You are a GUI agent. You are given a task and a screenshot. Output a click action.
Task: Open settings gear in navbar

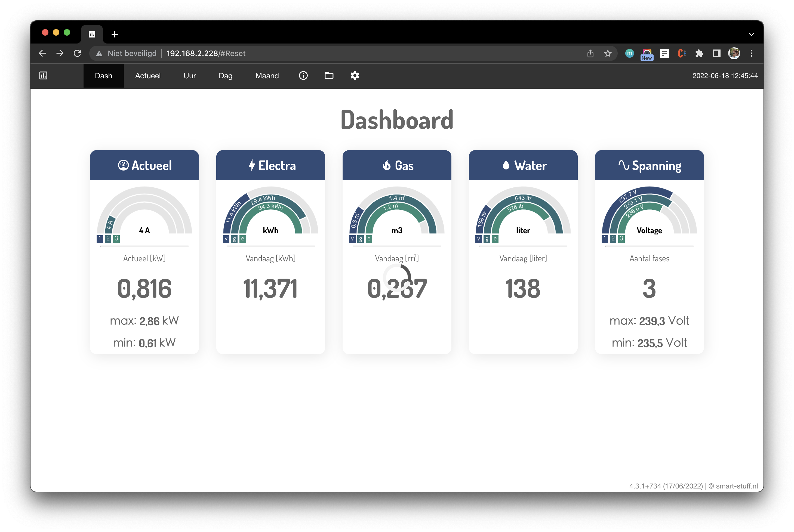(355, 76)
